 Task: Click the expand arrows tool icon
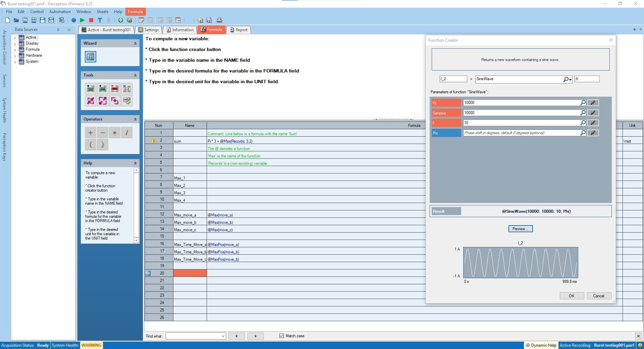pyautogui.click(x=103, y=101)
